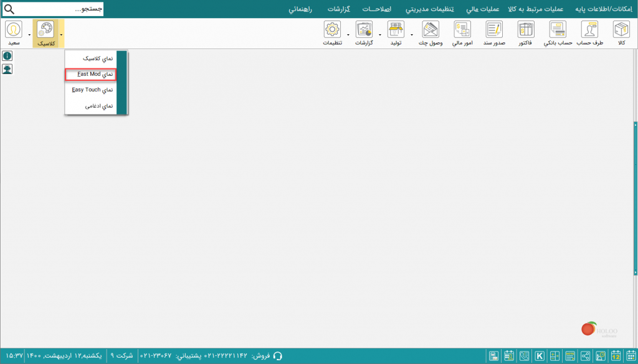Open the فاكتور (invoice) toolbar icon
This screenshot has width=638, height=364.
(526, 30)
